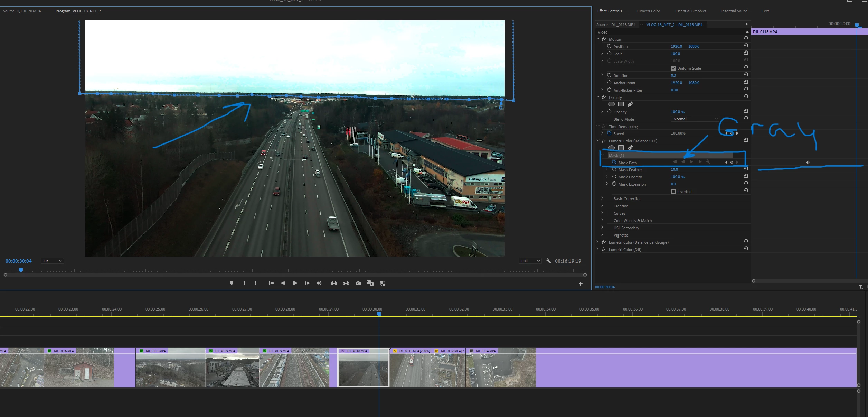Screen dimensions: 868x417
Task: Expand the Basic Correction section
Action: (x=602, y=198)
